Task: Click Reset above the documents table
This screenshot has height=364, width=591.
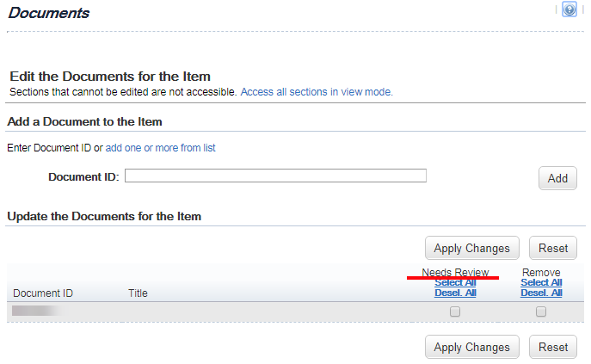Action: (x=553, y=248)
